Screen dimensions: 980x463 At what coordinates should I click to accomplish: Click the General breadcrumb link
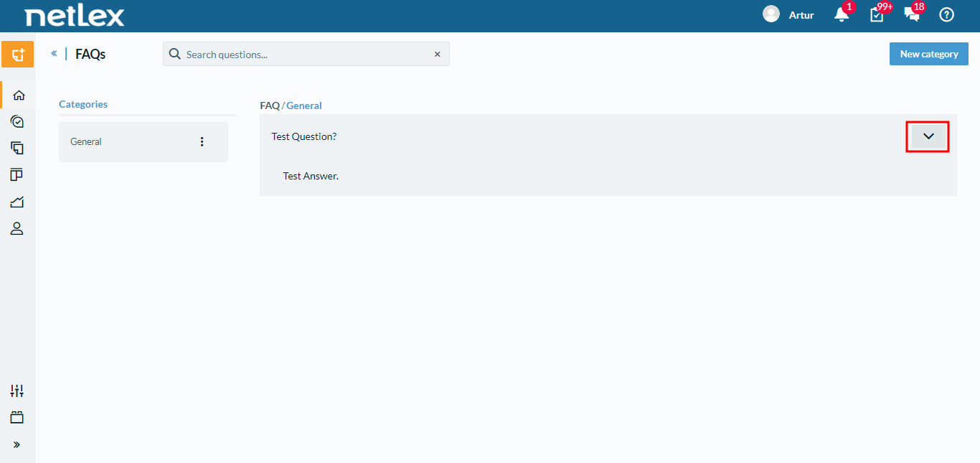(x=304, y=106)
